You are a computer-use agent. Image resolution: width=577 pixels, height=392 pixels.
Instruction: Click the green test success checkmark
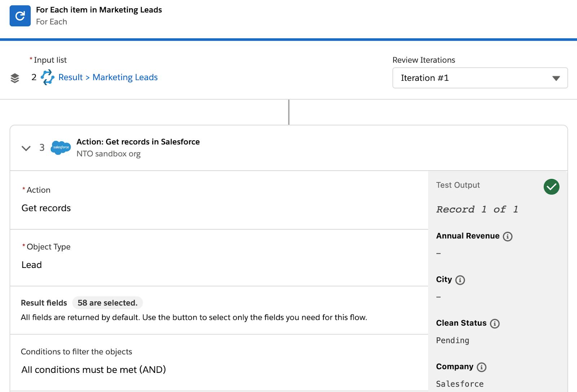pyautogui.click(x=551, y=187)
